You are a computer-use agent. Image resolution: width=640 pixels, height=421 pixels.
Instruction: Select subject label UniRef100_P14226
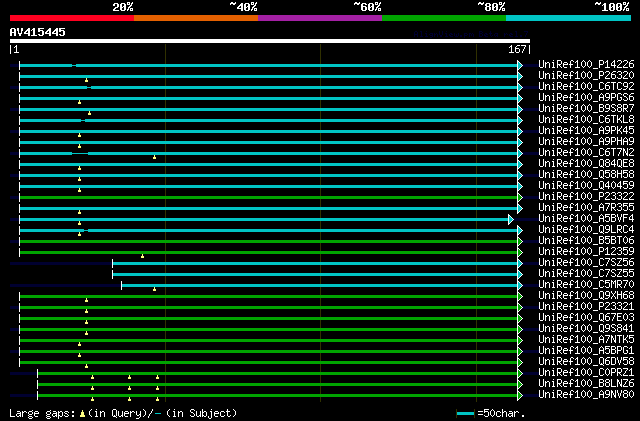tap(586, 65)
